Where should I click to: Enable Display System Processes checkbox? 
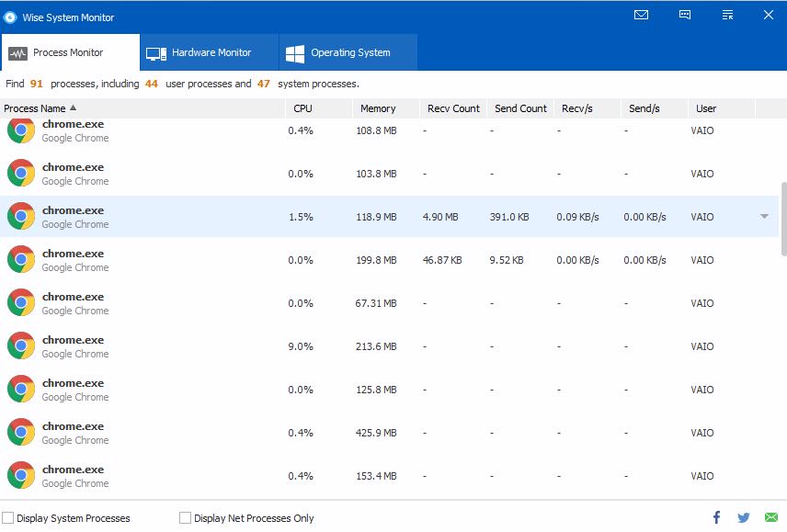(7, 517)
